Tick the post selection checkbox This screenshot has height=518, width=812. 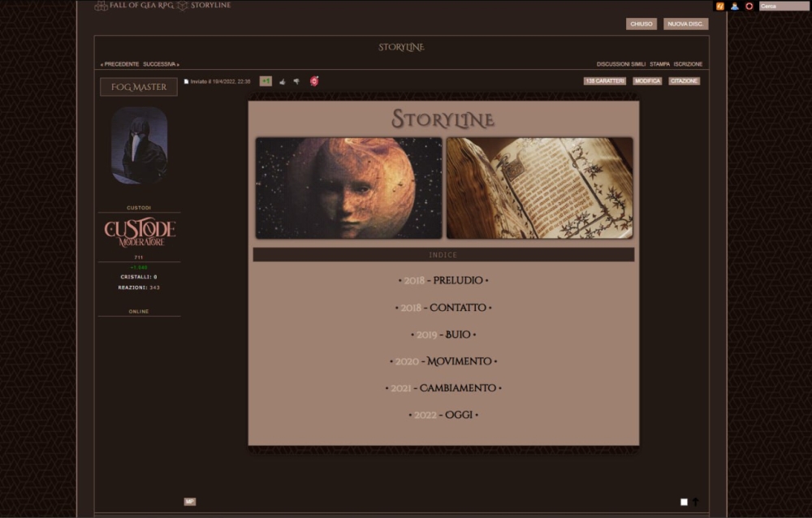click(x=684, y=502)
